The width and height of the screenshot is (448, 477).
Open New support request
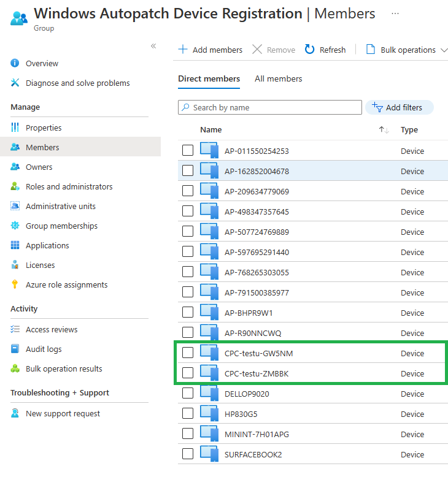63,414
